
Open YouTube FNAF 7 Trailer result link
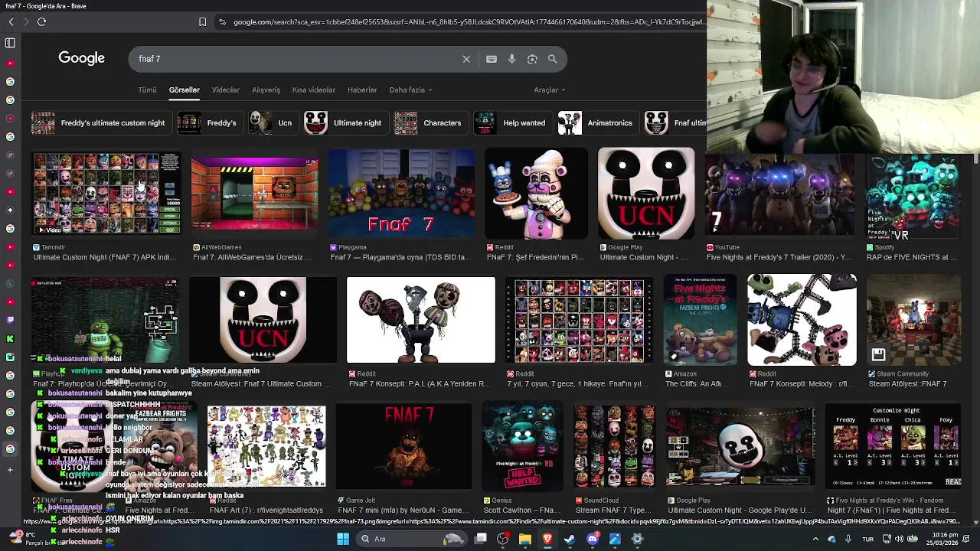779,257
